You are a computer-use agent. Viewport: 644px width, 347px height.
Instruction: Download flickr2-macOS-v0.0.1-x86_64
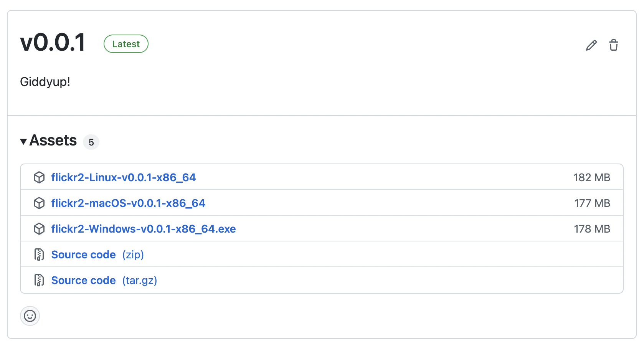128,203
